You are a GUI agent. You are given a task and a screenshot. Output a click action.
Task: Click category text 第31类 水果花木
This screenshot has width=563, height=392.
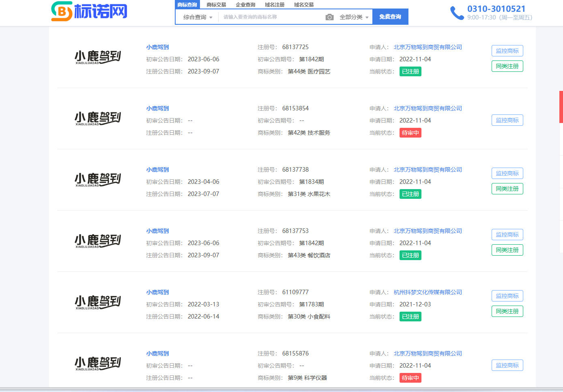tap(309, 194)
